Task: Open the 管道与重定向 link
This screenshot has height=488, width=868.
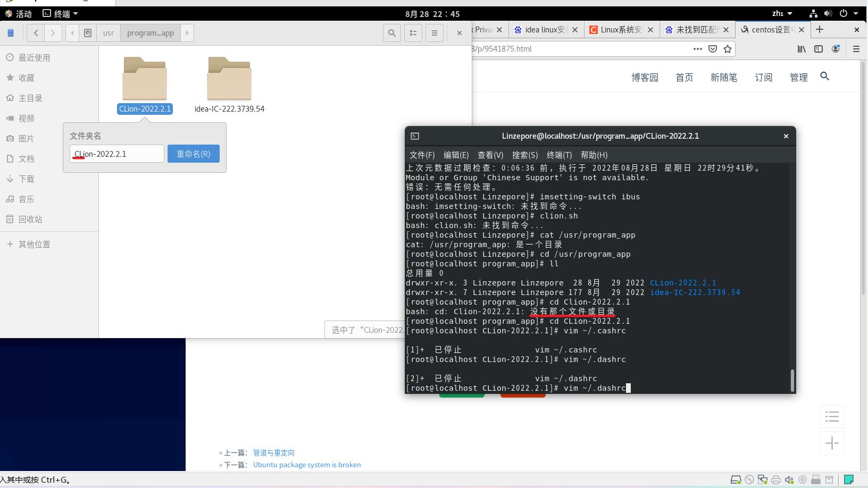Action: point(273,453)
